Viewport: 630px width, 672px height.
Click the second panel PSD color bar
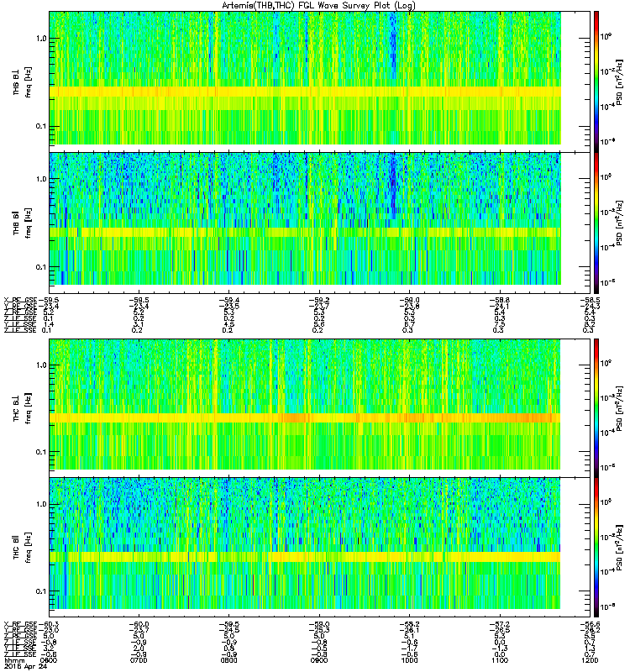point(596,223)
